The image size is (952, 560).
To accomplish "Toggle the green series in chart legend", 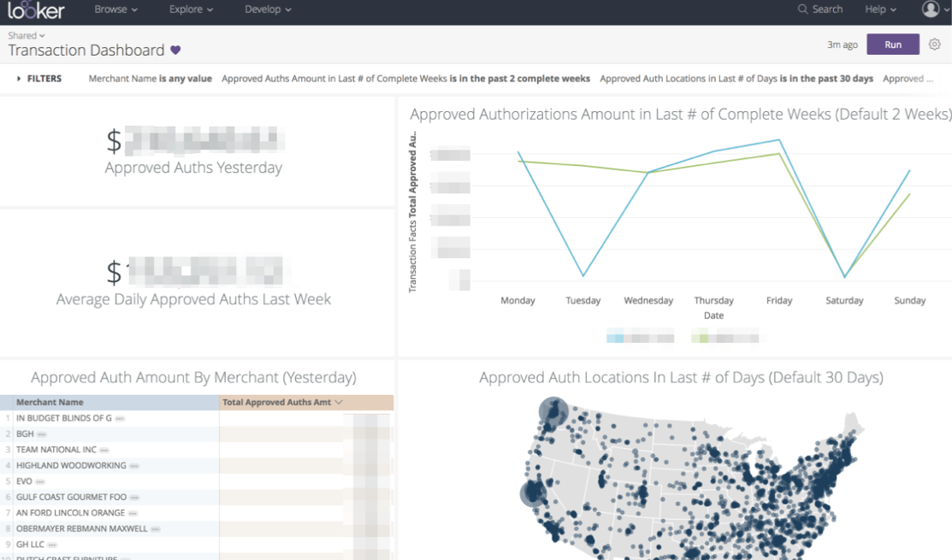I will tap(700, 338).
